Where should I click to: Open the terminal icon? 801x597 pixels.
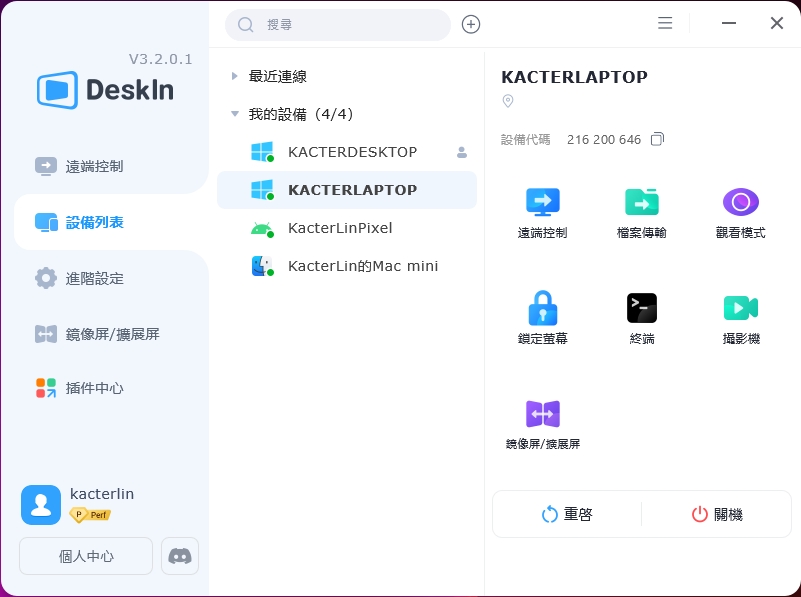coord(641,308)
